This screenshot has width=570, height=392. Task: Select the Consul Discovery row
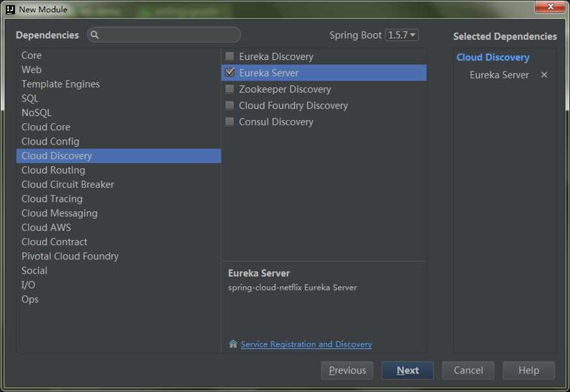(324, 121)
